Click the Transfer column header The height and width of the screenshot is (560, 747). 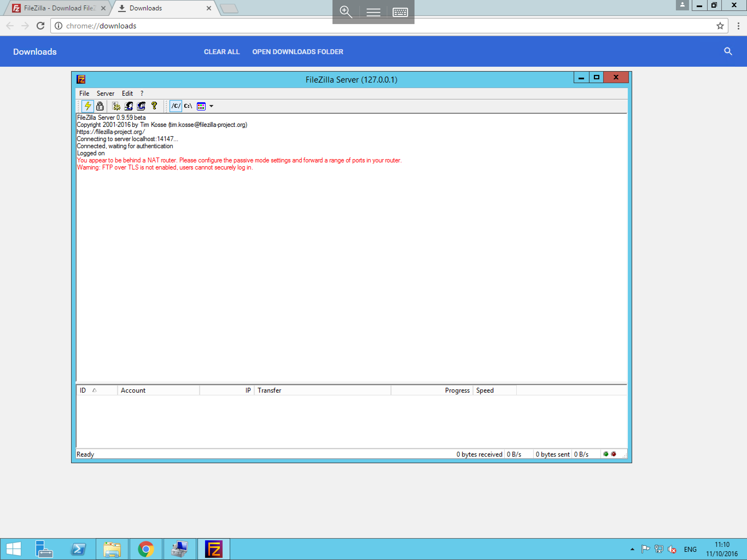click(x=323, y=390)
